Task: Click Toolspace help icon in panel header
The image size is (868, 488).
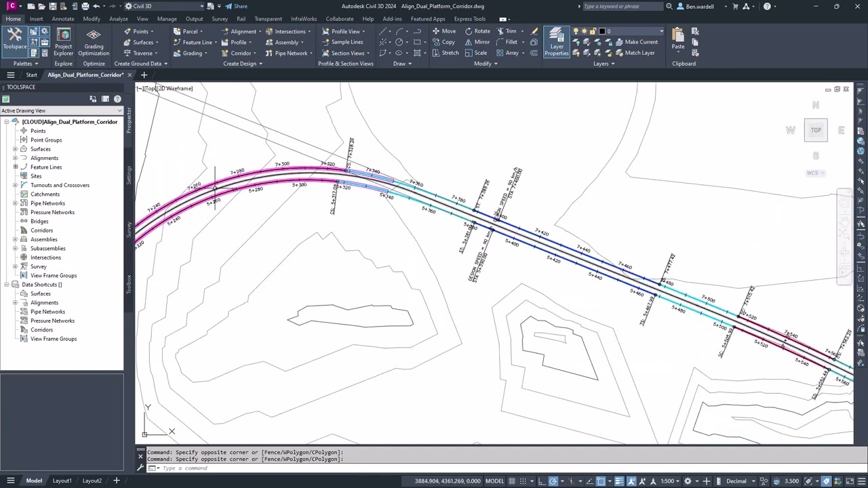Action: coord(117,99)
